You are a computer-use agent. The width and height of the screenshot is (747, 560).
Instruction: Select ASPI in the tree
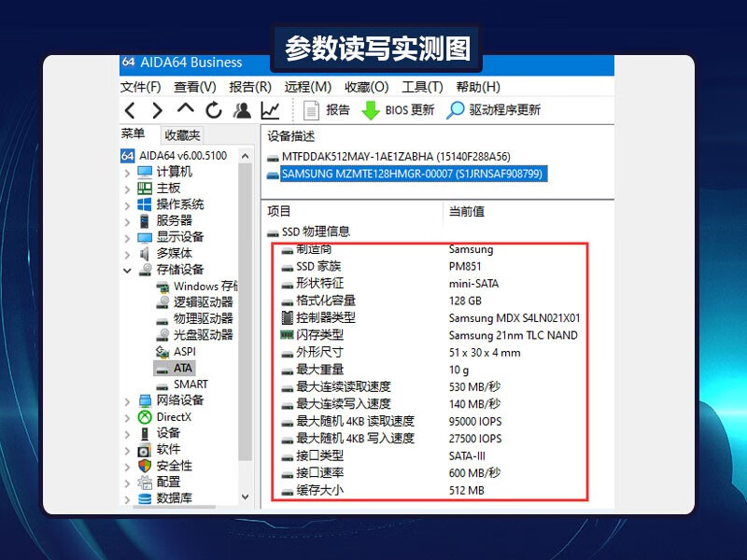176,352
